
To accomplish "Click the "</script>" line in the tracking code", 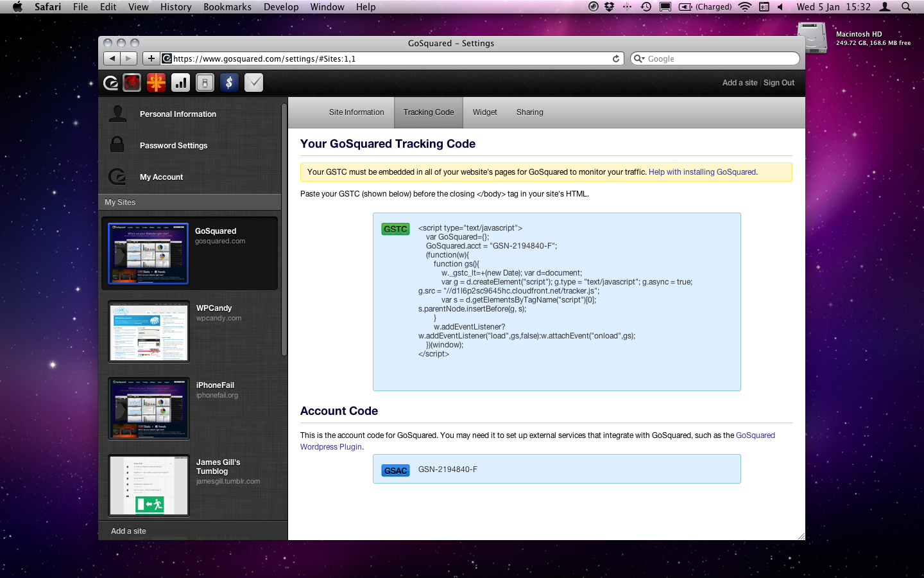I will 434,354.
